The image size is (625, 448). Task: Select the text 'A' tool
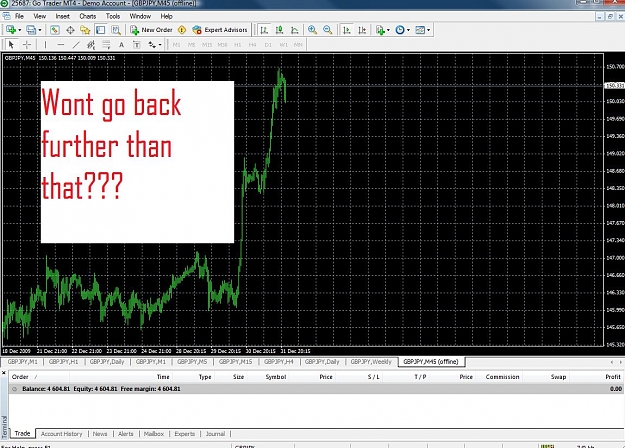click(121, 45)
